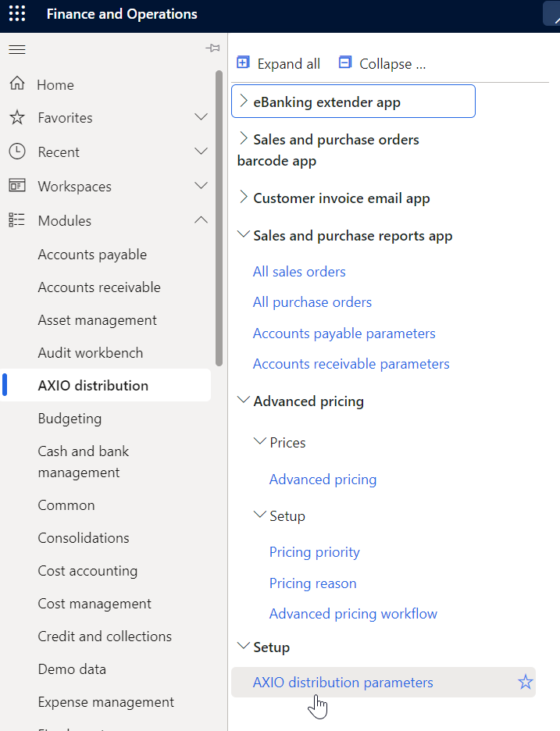Select the Home icon in the sidebar

[16, 84]
